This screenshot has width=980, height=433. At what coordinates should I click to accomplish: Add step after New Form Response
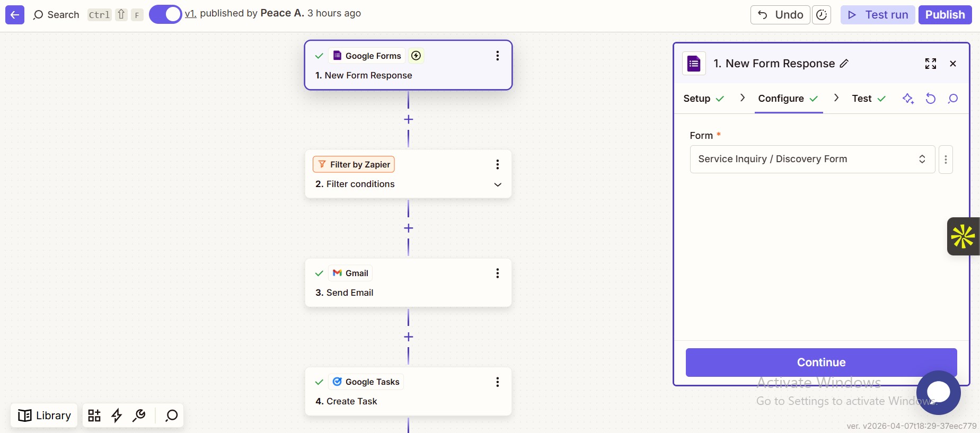coord(408,119)
